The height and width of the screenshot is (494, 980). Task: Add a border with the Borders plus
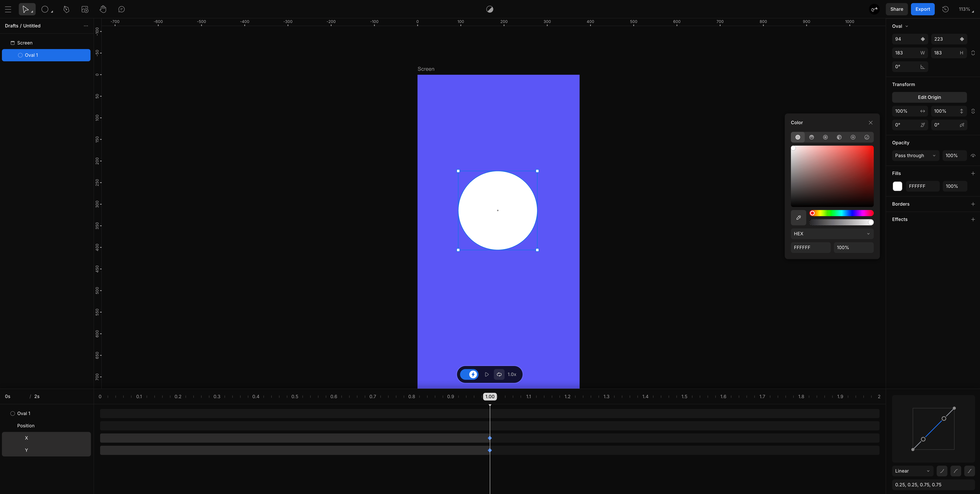(973, 204)
